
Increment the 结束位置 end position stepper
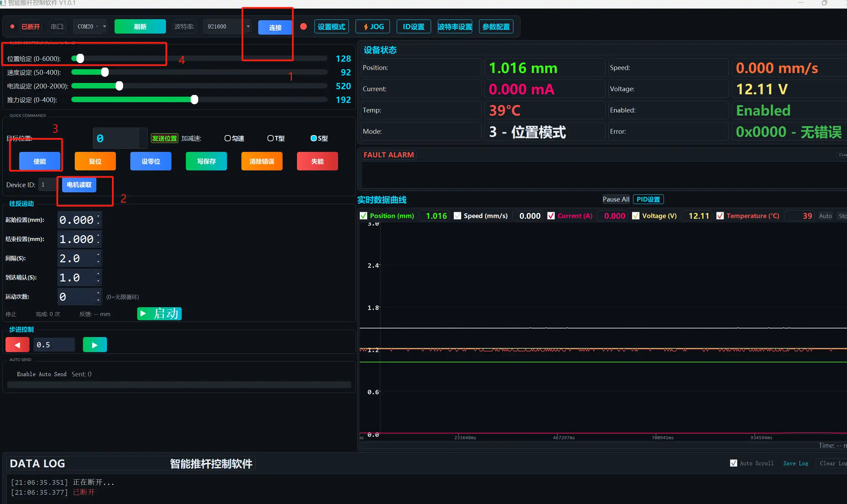pos(98,235)
